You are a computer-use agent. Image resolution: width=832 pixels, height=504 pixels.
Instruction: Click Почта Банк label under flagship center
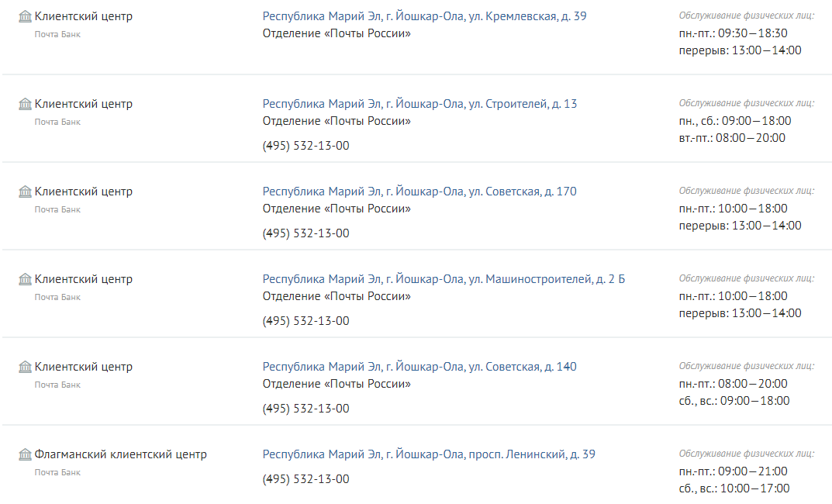click(57, 472)
